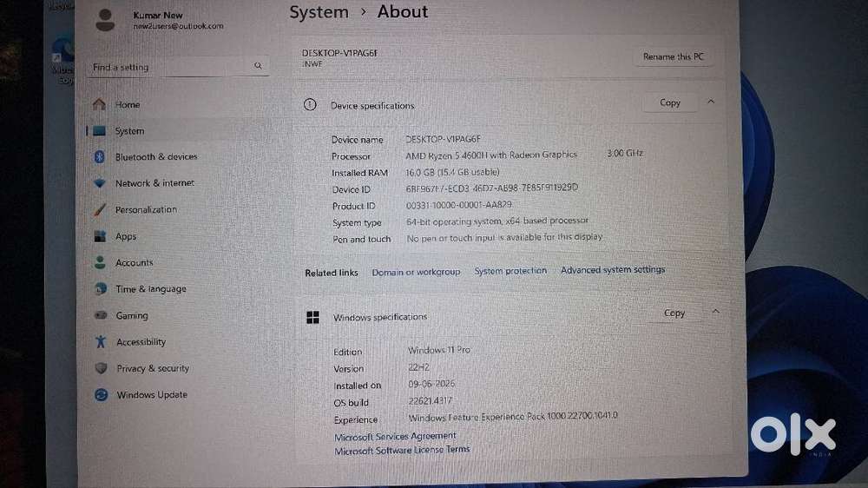This screenshot has width=868, height=488.
Task: Open Personalization brush icon
Action: [100, 209]
